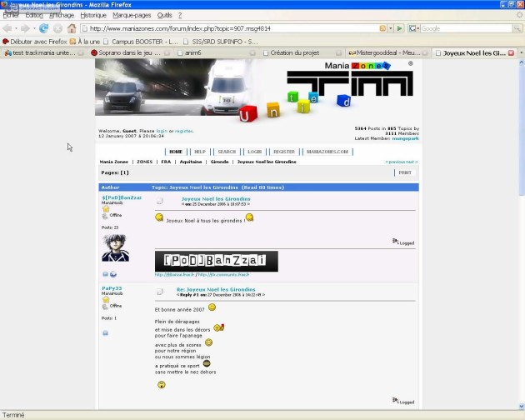Screen dimensions: 525x420
Task: Open the address bar history dropdown
Action: point(390,28)
